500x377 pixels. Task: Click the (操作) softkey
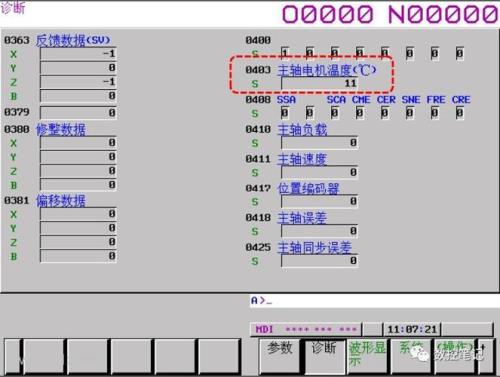click(x=455, y=356)
